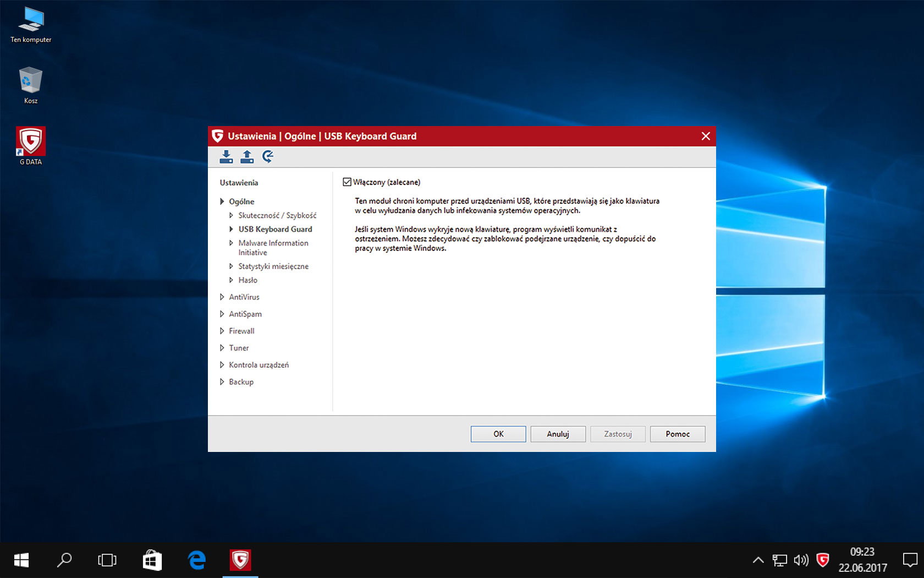This screenshot has width=924, height=578.
Task: Click the save settings upload icon
Action: coord(247,157)
